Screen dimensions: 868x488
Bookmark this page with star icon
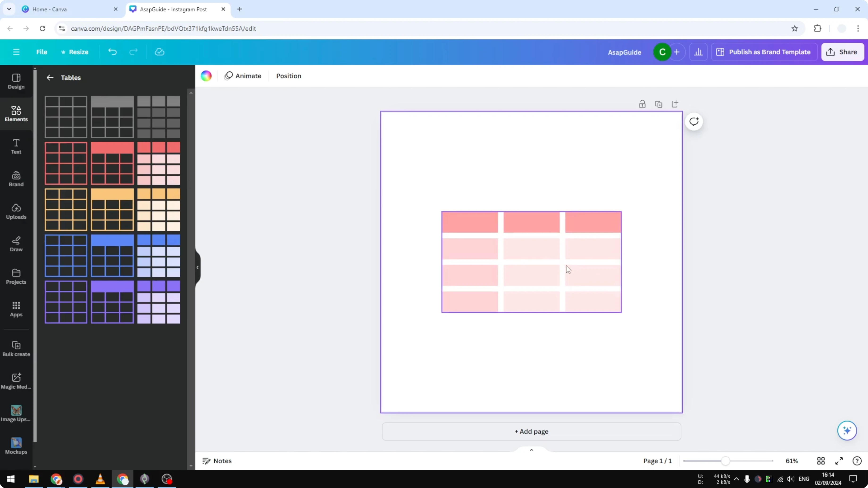(x=795, y=29)
